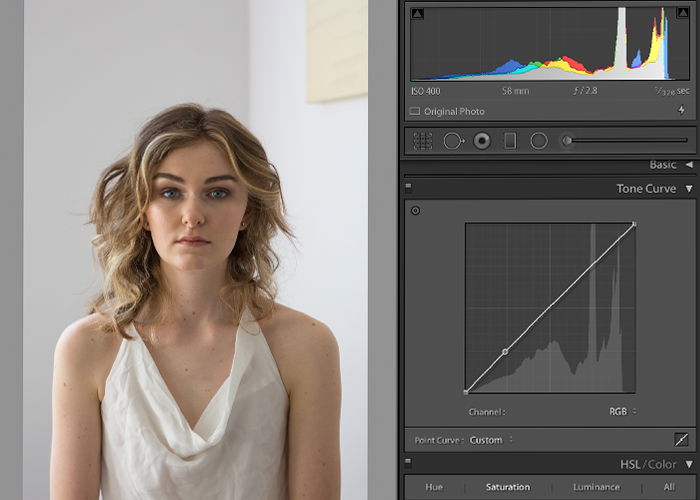Select the Spot Removal tool

(454, 141)
